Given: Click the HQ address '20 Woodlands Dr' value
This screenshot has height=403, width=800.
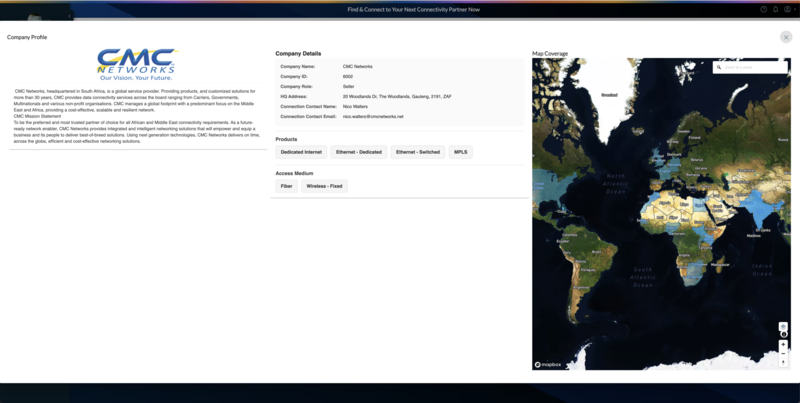Looking at the screenshot, I should (x=397, y=96).
